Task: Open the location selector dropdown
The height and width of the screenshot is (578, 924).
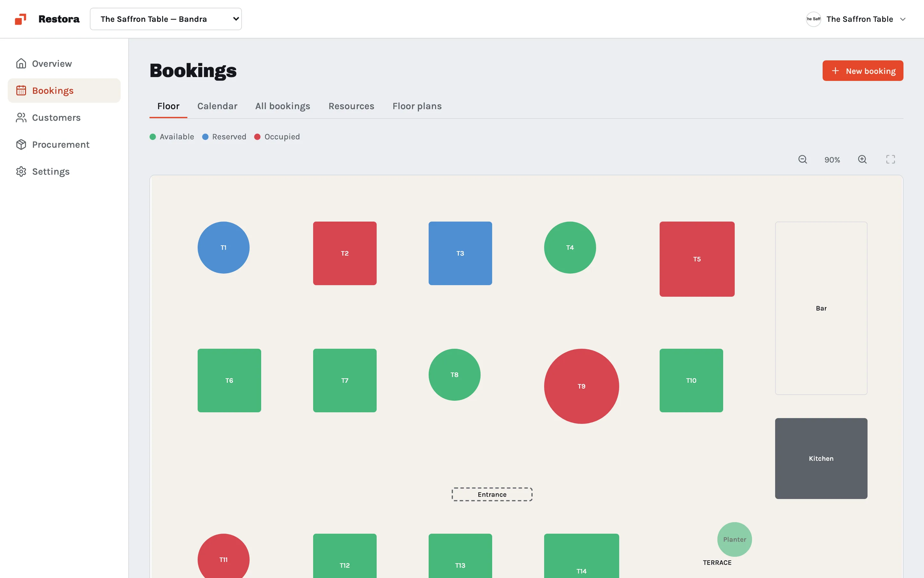Action: pyautogui.click(x=166, y=19)
